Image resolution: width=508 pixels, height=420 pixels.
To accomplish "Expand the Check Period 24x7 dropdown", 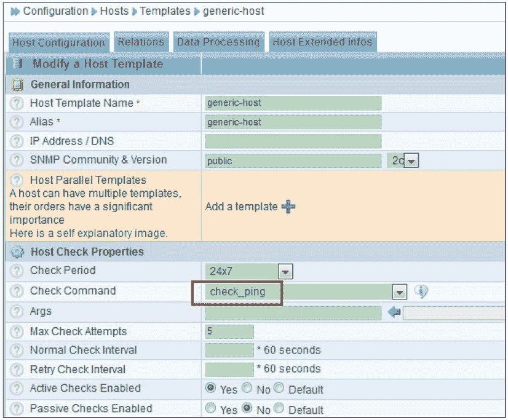I will pyautogui.click(x=285, y=271).
